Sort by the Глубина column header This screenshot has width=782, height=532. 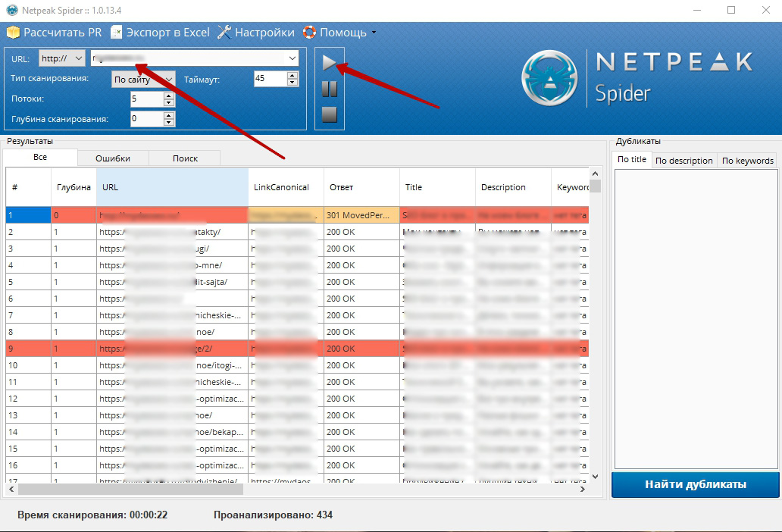pos(74,187)
